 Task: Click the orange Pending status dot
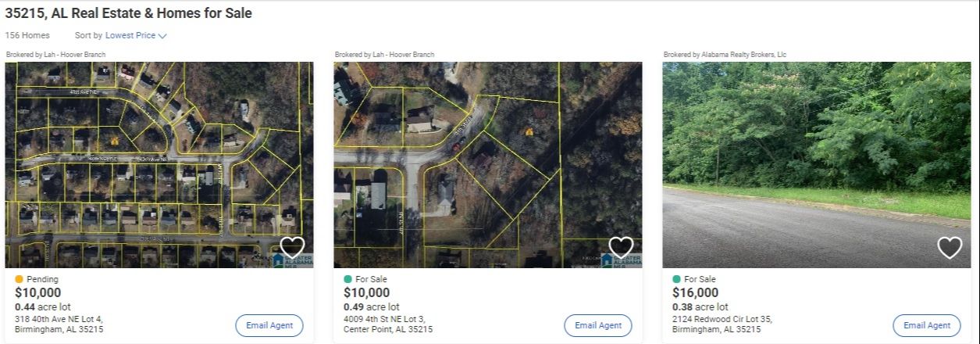click(20, 279)
